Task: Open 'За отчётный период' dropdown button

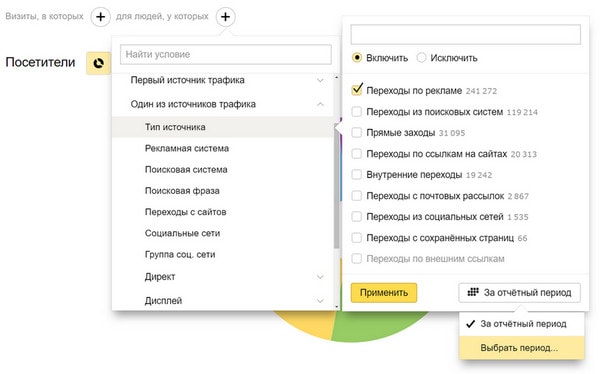Action: point(519,293)
